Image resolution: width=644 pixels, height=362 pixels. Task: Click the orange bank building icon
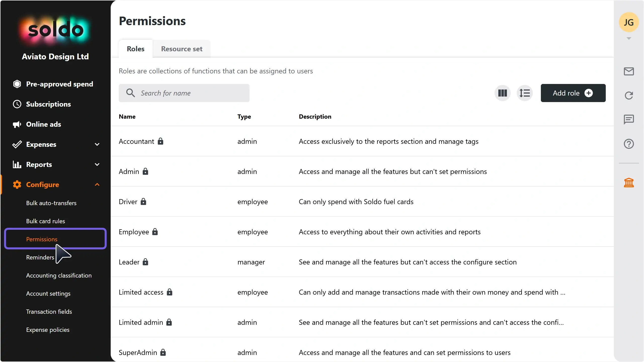[629, 183]
